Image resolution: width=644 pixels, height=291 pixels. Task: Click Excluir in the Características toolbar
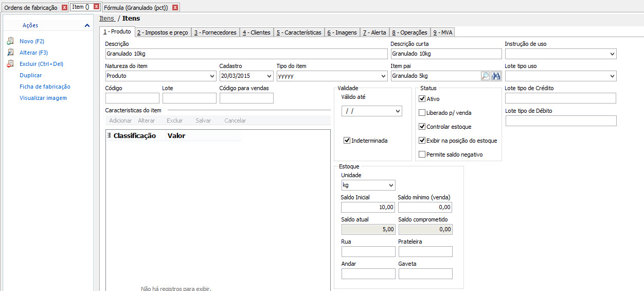point(175,121)
